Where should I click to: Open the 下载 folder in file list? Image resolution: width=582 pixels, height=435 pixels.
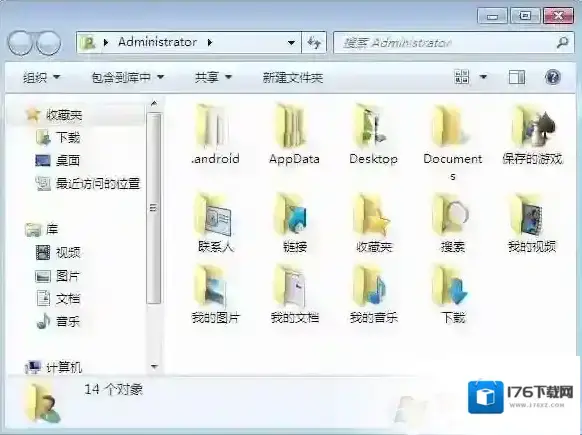point(452,295)
